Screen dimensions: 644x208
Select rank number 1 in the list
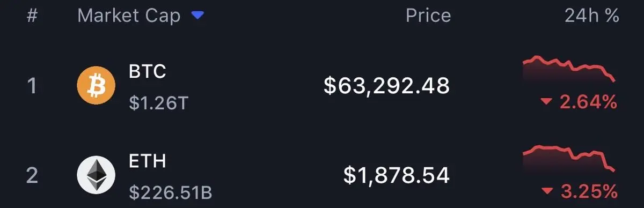[x=32, y=86]
